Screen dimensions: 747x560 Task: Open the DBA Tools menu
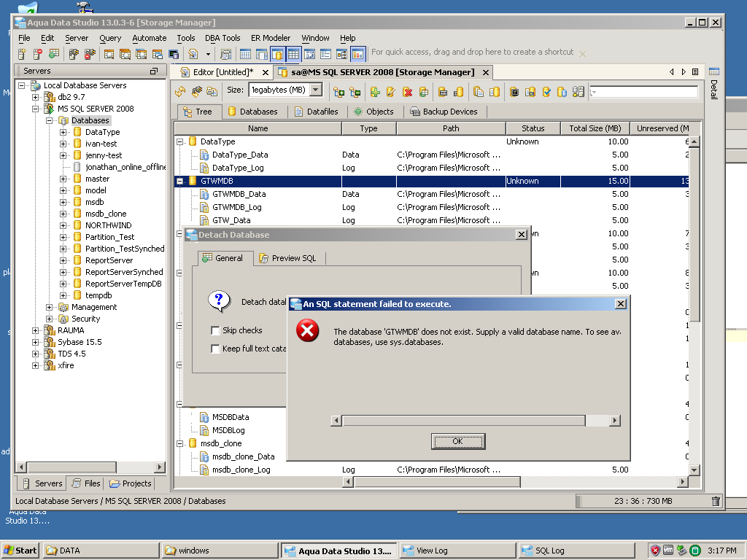pyautogui.click(x=222, y=38)
